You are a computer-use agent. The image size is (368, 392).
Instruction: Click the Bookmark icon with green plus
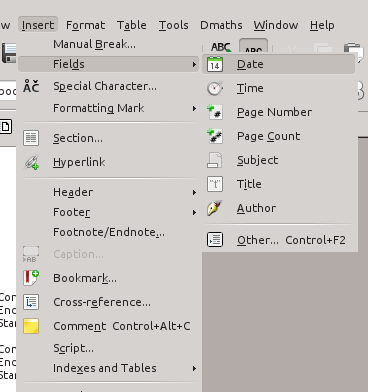coord(31,278)
